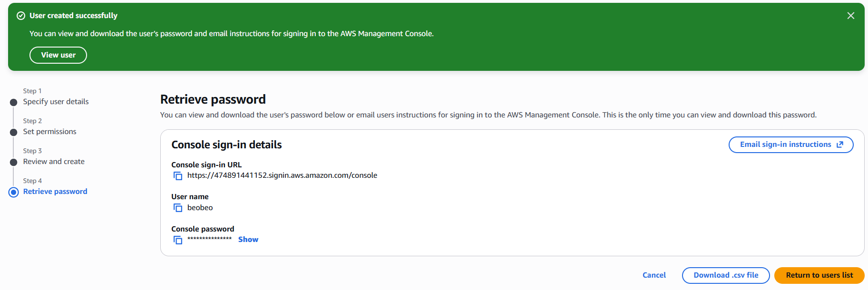Download the .csv file
868x290 pixels.
[x=725, y=275]
